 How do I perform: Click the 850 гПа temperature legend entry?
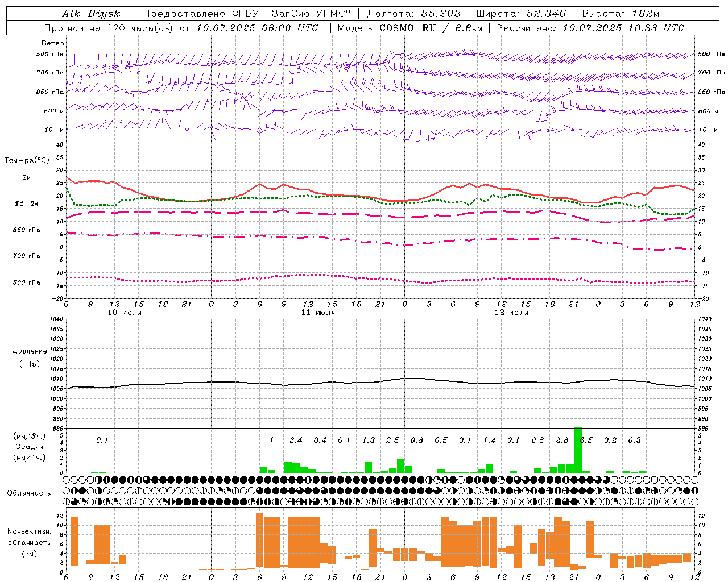[x=27, y=230]
